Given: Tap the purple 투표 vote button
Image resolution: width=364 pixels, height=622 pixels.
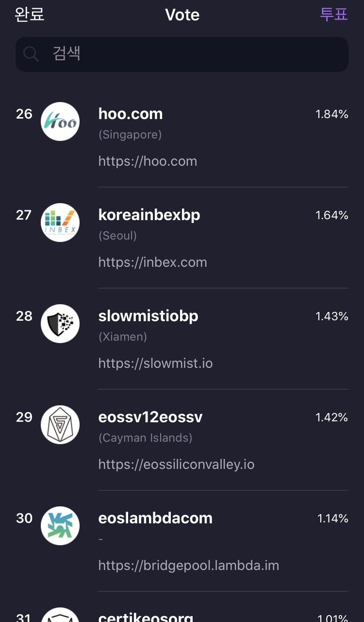Looking at the screenshot, I should coord(334,15).
